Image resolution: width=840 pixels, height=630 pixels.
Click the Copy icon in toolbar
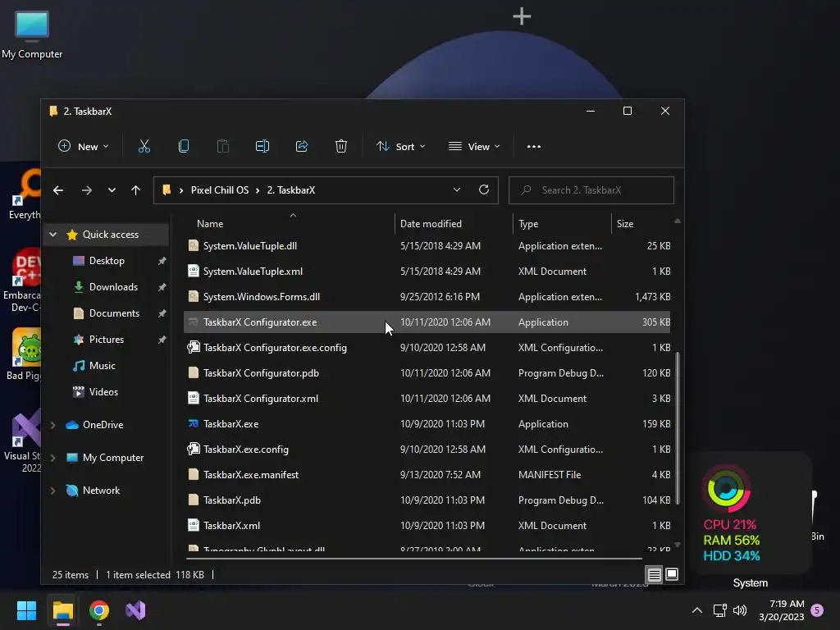click(x=183, y=146)
